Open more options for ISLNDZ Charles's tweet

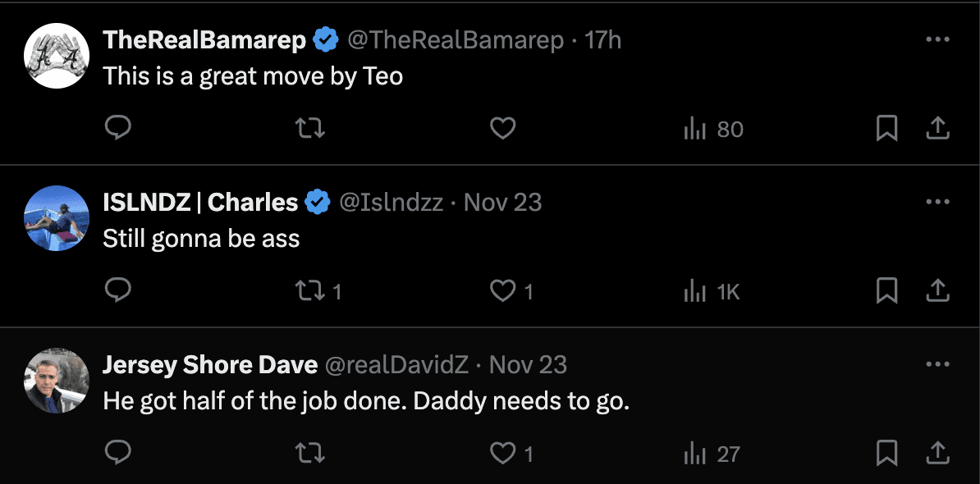pos(937,202)
